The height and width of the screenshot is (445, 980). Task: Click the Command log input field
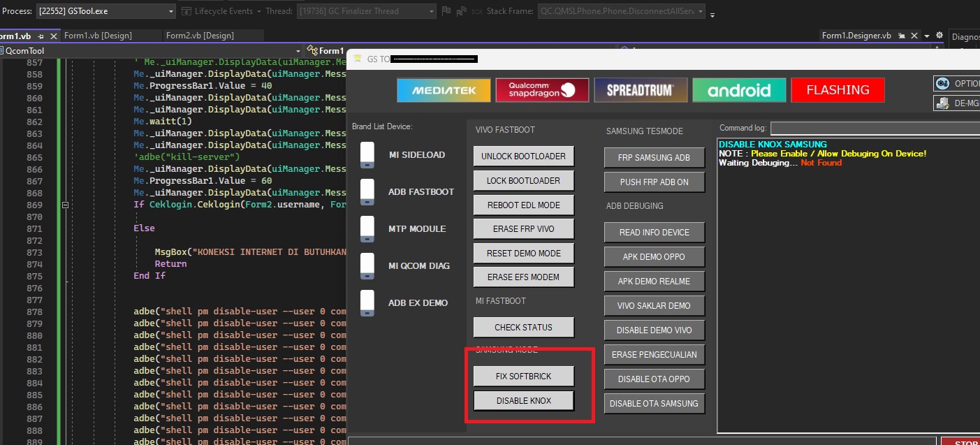[875, 128]
